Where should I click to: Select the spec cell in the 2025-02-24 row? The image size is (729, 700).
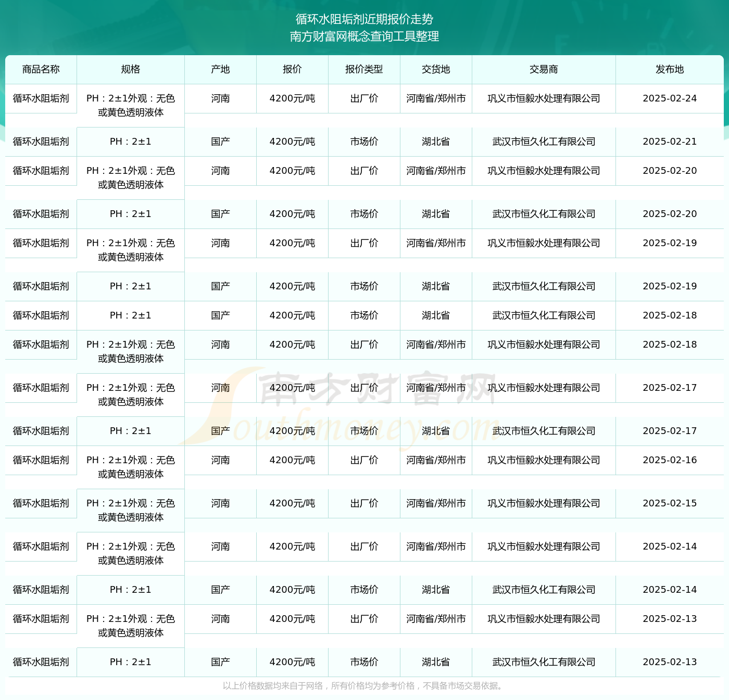point(131,105)
